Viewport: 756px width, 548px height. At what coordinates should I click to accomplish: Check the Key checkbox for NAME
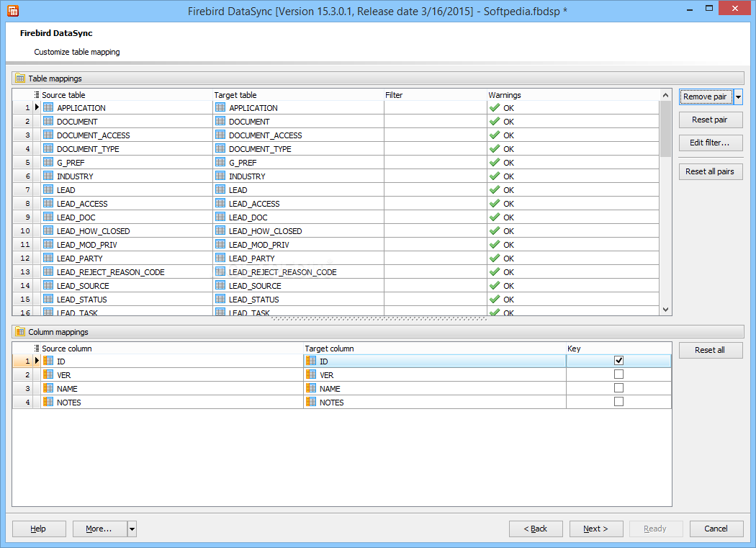(x=618, y=388)
